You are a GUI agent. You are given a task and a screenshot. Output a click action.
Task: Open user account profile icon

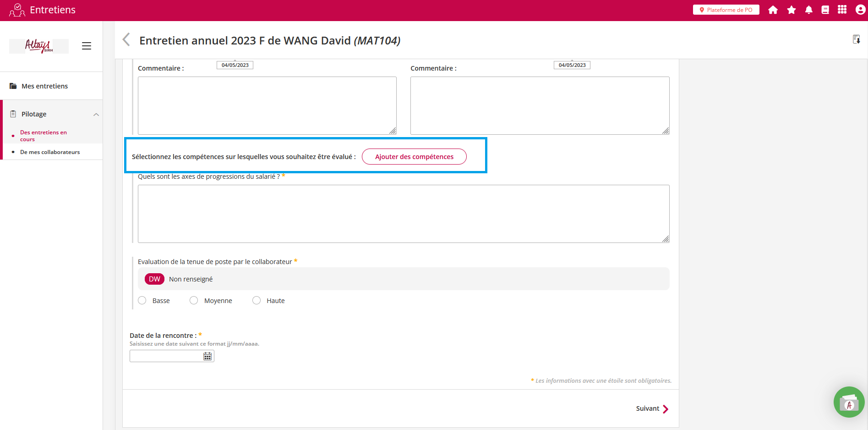coord(860,10)
